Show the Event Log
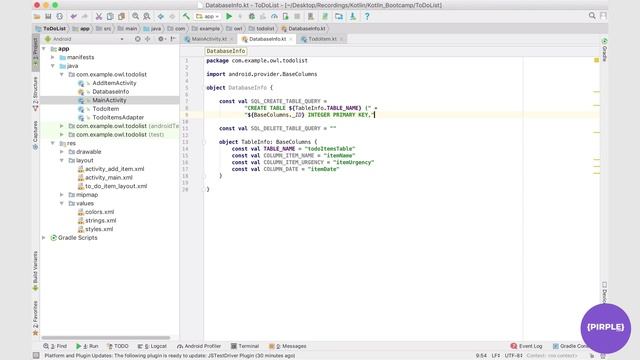The image size is (640, 360). pos(527,346)
